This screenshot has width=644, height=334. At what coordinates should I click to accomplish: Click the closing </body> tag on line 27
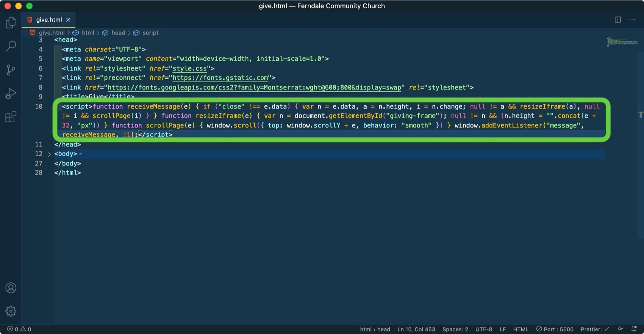point(67,163)
